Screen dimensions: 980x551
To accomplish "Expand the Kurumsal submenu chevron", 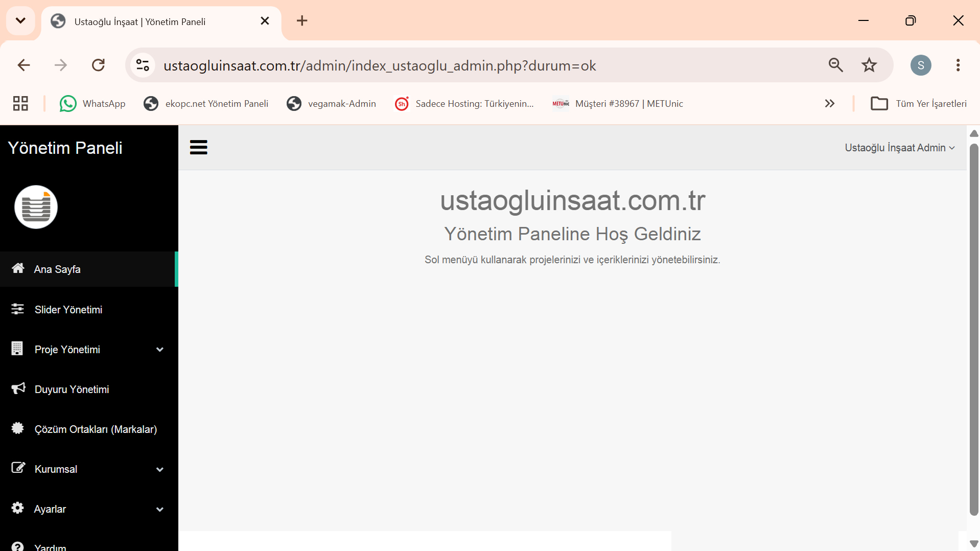I will pyautogui.click(x=160, y=469).
